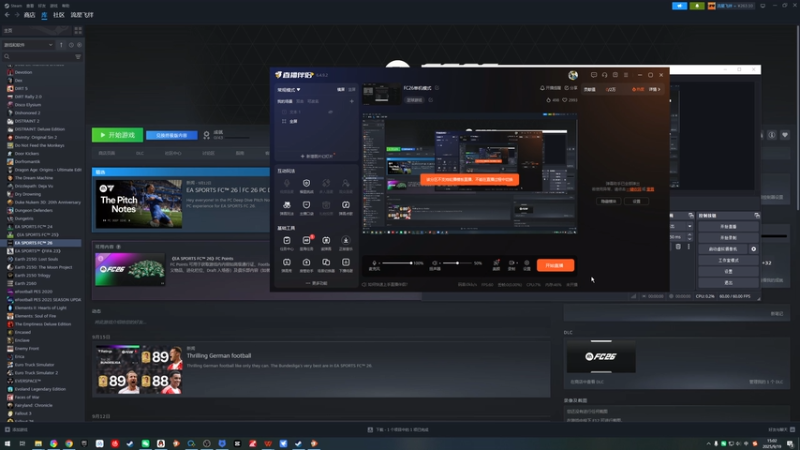Mute the microphone icon in 直播伴侣
Viewport: 800px width, 450px height.
(374, 263)
